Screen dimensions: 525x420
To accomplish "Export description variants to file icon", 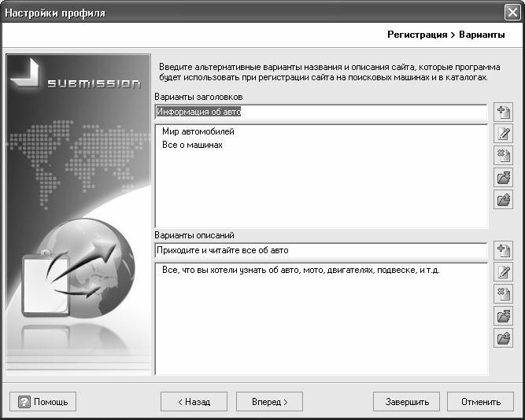I will [503, 339].
